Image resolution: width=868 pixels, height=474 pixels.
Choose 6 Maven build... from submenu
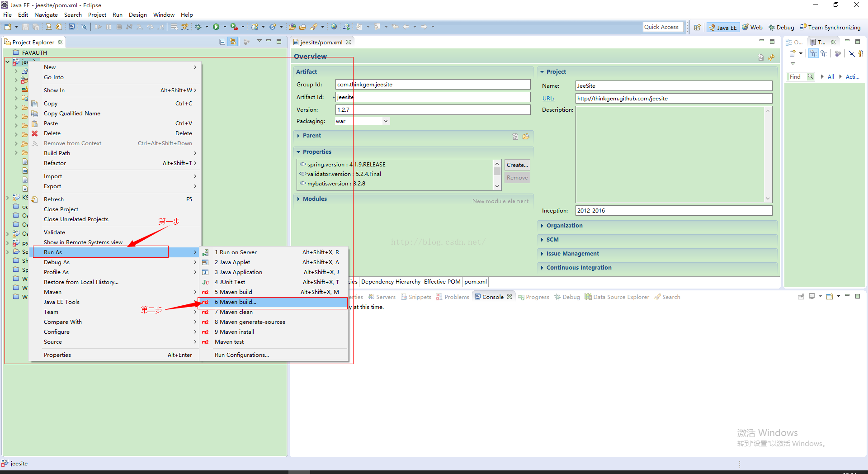(x=274, y=302)
